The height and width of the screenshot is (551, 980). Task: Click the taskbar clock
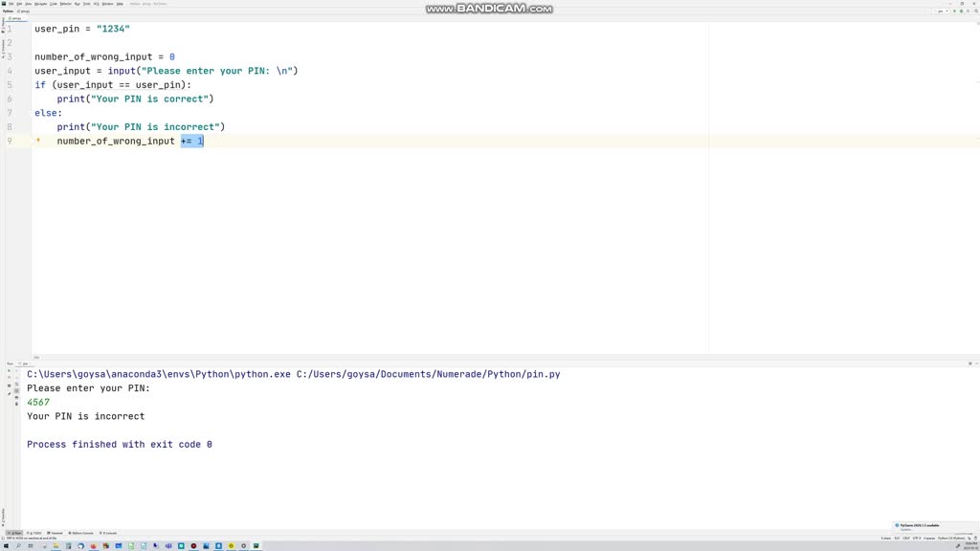[x=971, y=545]
